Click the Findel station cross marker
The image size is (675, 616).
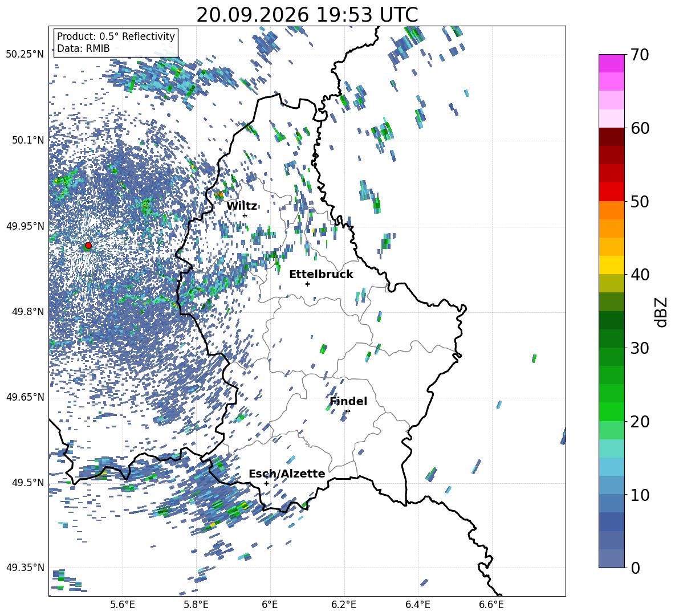coord(348,411)
